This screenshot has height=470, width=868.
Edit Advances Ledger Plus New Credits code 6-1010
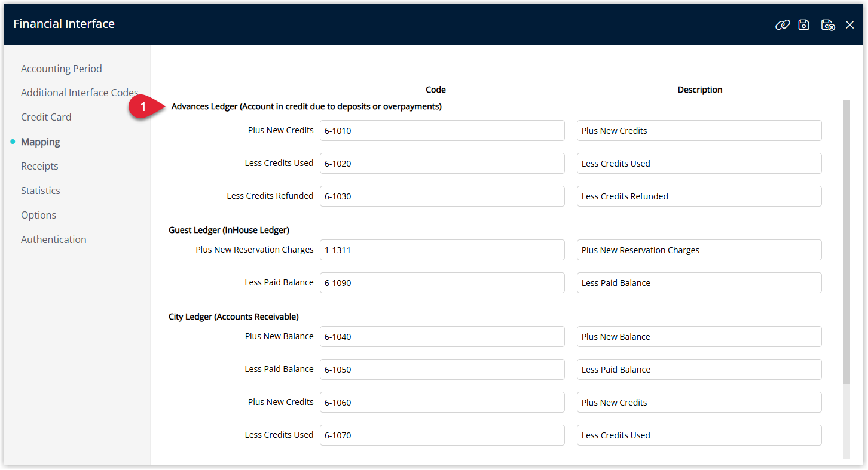click(x=442, y=130)
